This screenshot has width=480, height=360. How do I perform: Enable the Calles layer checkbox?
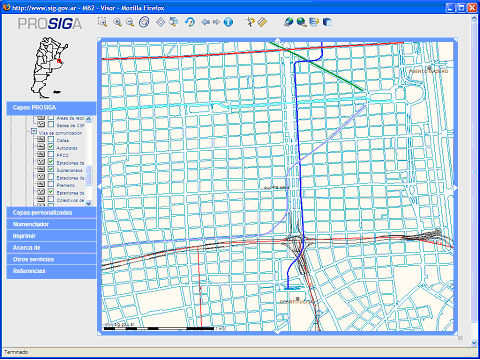[x=51, y=139]
